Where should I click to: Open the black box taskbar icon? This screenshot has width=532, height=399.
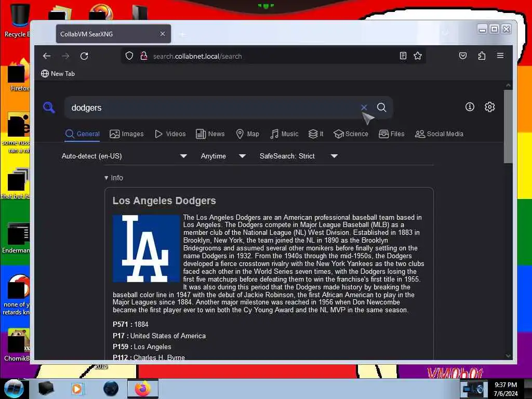46,389
